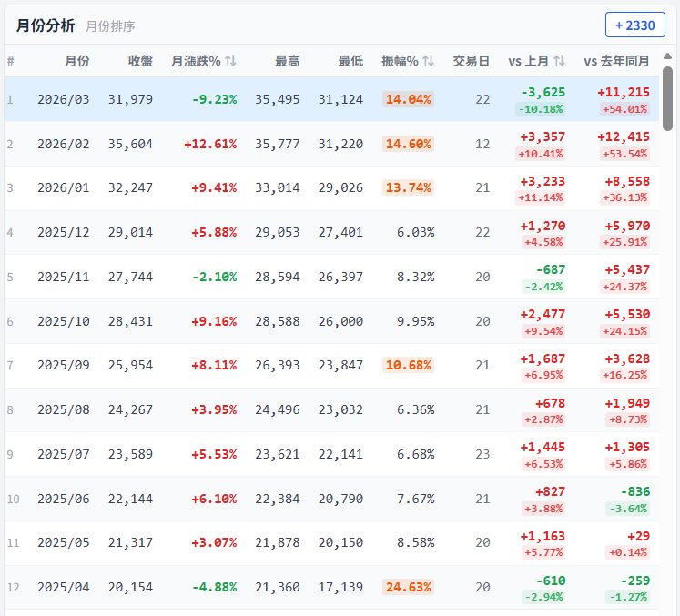Screen dimensions: 680x616
Task: Click the -836 year-over-year value
Action: tap(635, 491)
